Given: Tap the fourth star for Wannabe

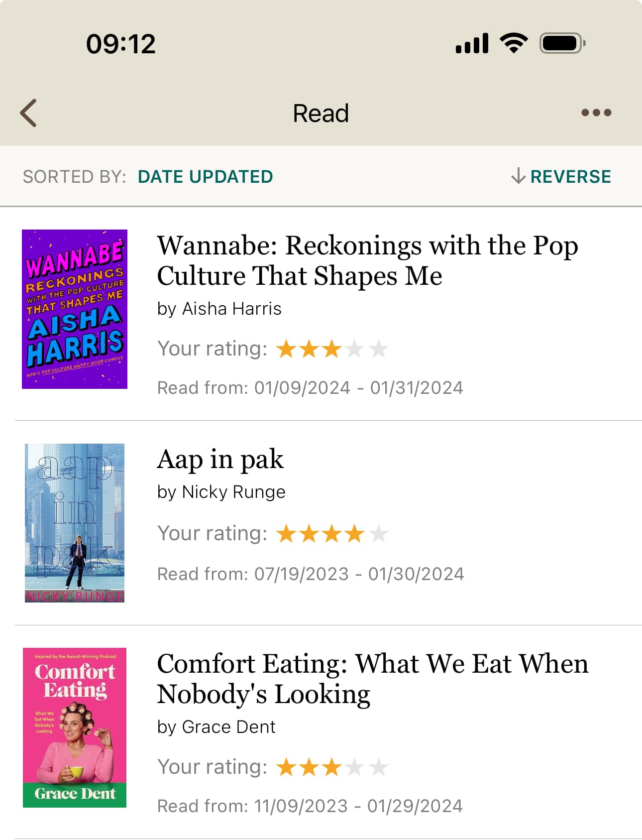Looking at the screenshot, I should click(x=355, y=349).
